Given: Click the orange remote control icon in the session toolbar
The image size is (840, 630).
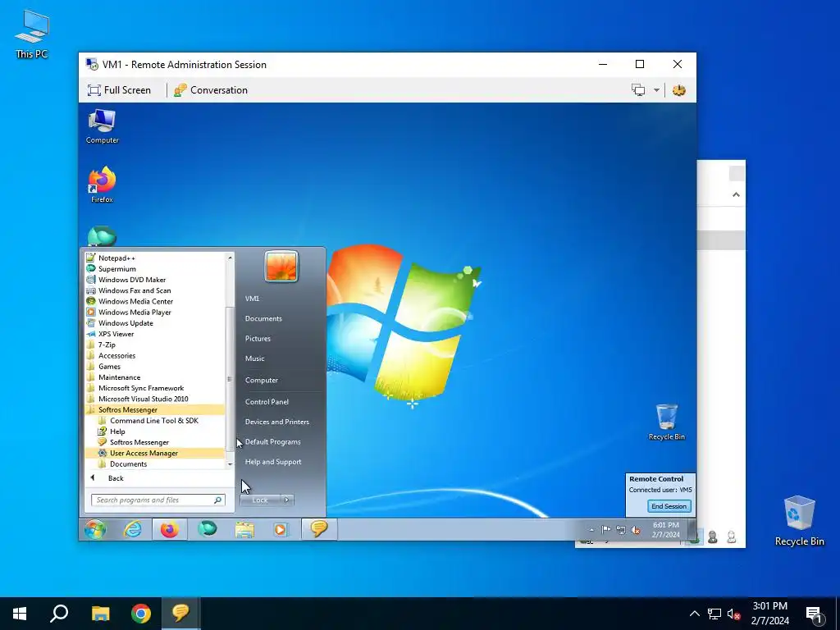Looking at the screenshot, I should pyautogui.click(x=678, y=90).
